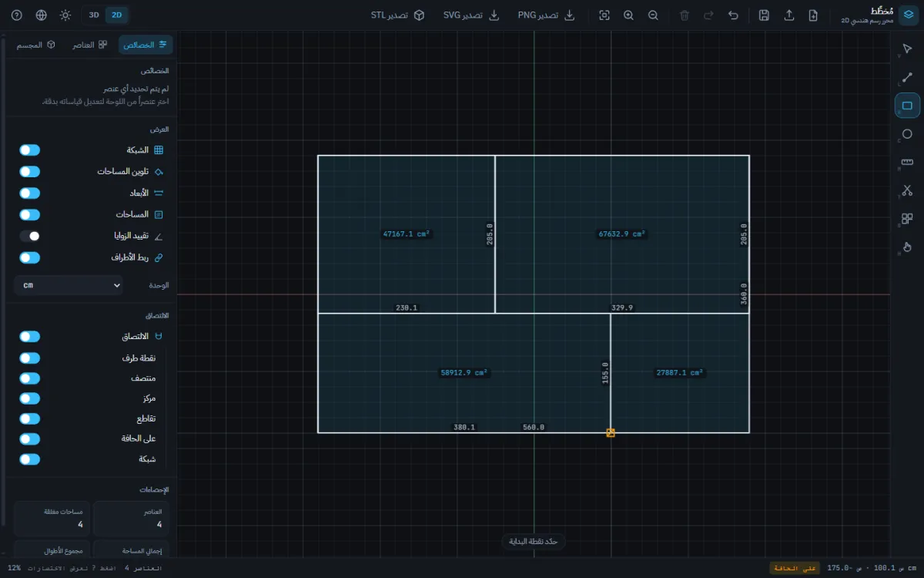Choose the line drawing tool
The height and width of the screenshot is (578, 924).
coord(907,78)
